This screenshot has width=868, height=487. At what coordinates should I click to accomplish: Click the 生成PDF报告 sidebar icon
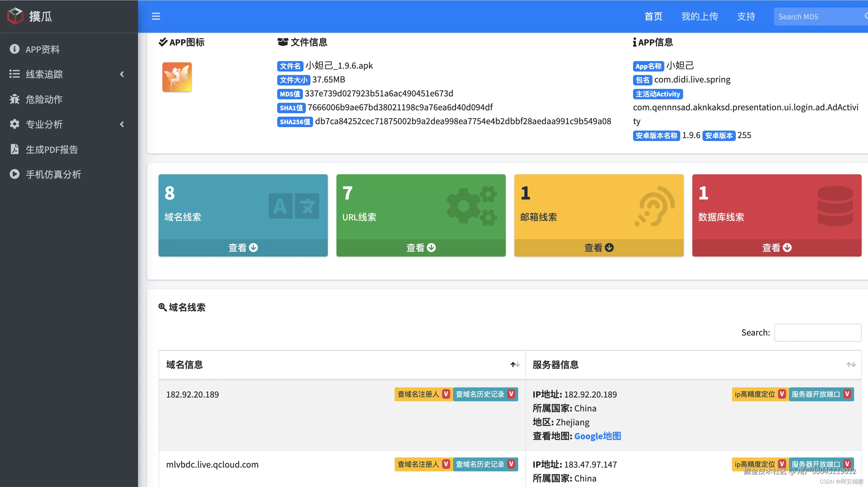coord(14,149)
